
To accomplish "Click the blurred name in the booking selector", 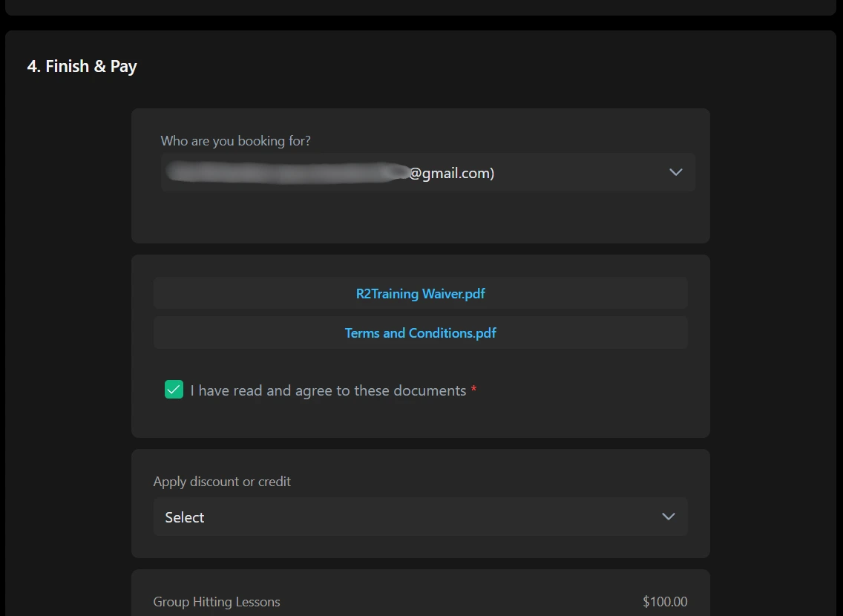I will point(286,173).
